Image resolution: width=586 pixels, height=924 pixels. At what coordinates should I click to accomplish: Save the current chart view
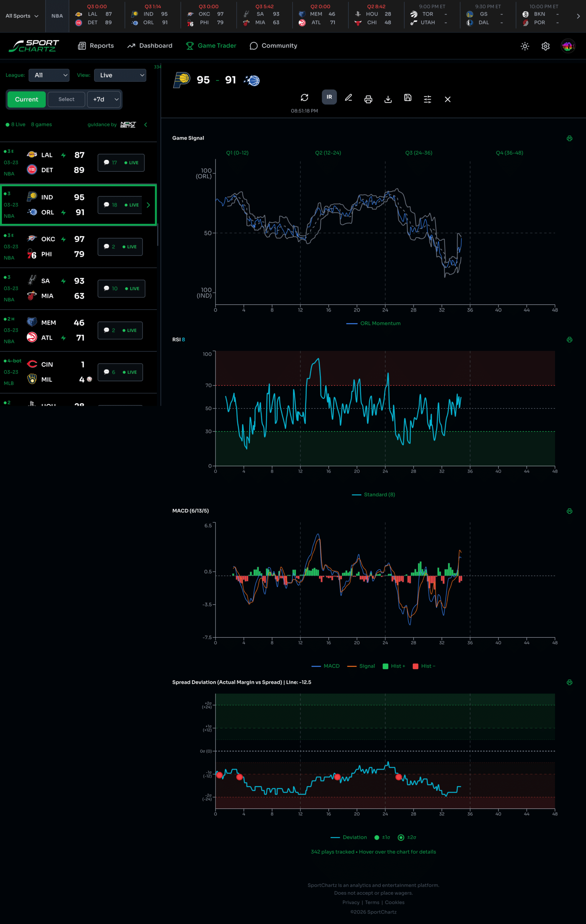pos(408,99)
